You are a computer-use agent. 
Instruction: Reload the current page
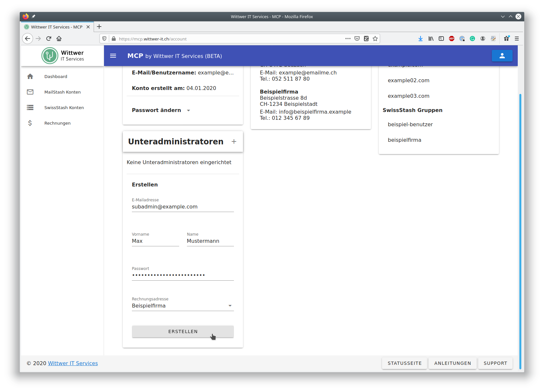(49, 39)
